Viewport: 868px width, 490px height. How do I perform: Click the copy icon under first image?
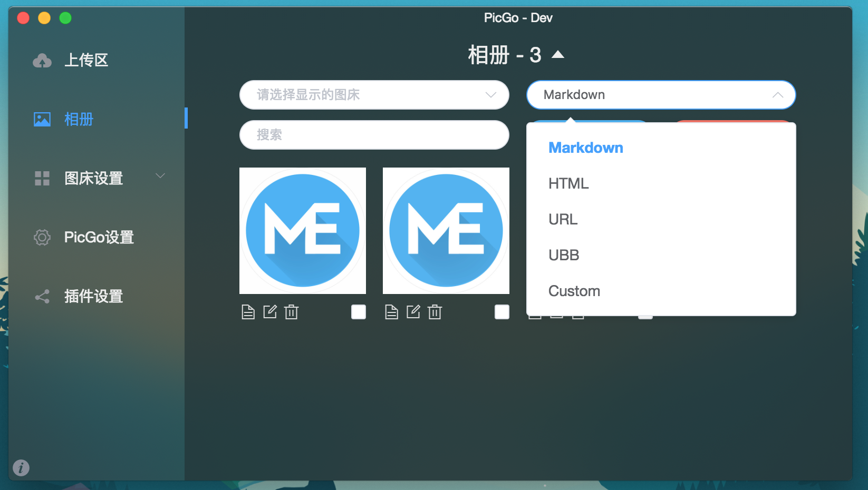point(248,312)
